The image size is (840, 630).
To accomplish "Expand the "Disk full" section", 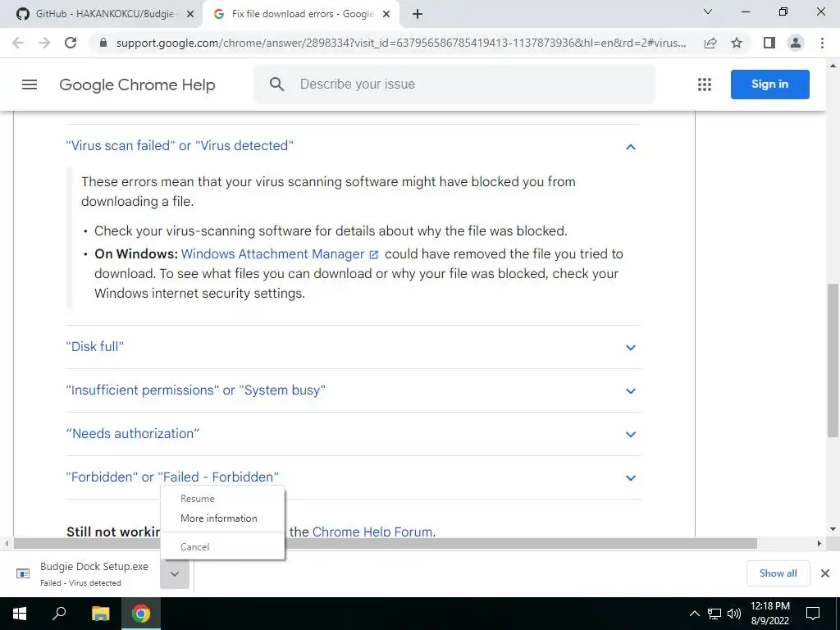I will pos(353,347).
